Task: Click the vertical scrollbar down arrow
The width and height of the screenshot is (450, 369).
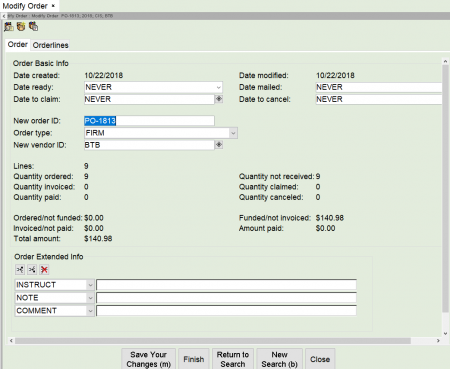Action: (445, 333)
